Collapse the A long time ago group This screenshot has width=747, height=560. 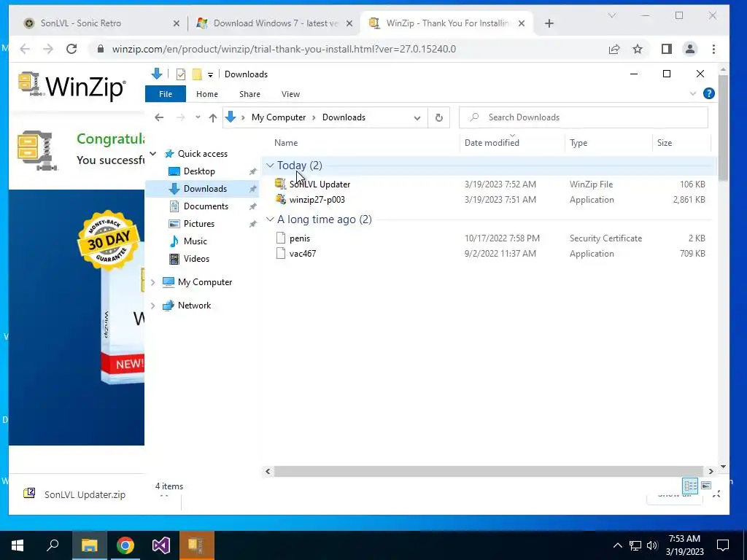click(270, 219)
